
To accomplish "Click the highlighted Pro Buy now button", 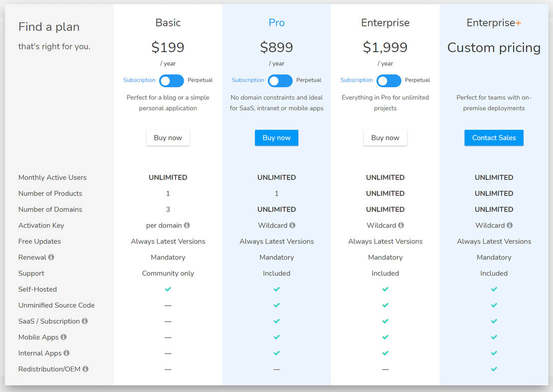I will 276,138.
